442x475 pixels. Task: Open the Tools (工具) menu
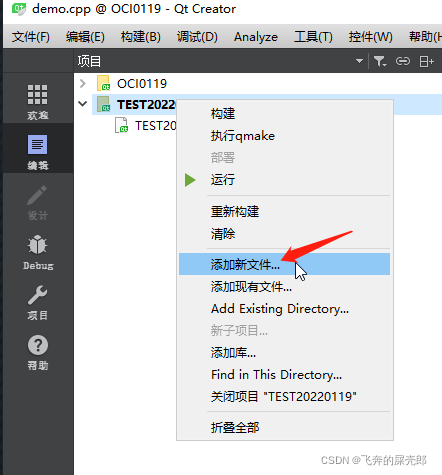point(313,37)
